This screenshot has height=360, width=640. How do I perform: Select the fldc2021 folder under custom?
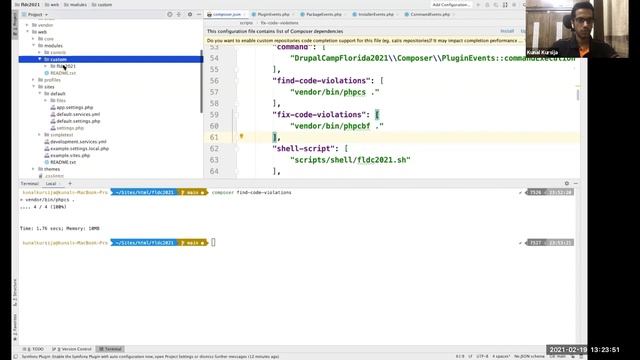(66, 66)
